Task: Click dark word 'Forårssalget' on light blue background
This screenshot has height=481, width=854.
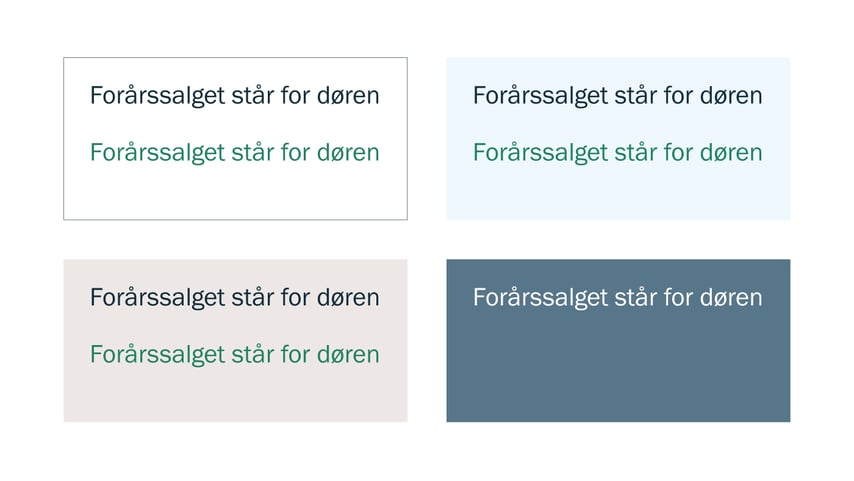Action: (x=540, y=96)
